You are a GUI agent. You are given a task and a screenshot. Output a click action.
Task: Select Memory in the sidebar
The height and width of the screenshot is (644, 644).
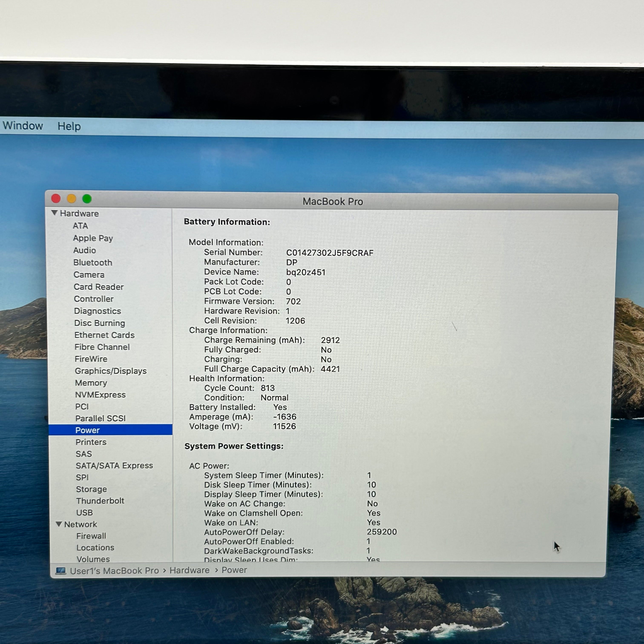(91, 383)
